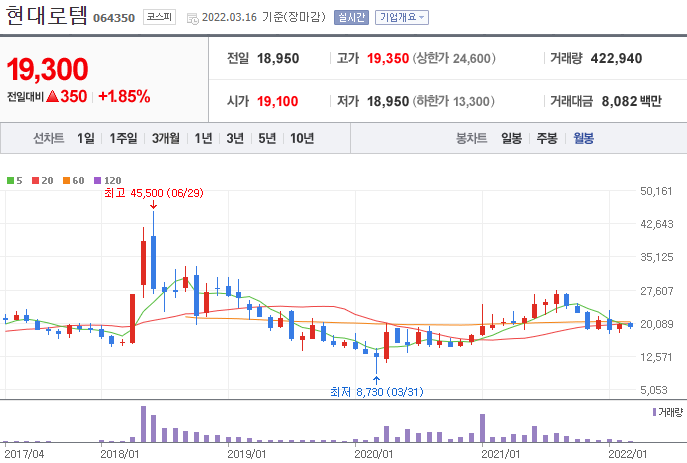Switch to 일봉 daily candle chart

coord(511,138)
